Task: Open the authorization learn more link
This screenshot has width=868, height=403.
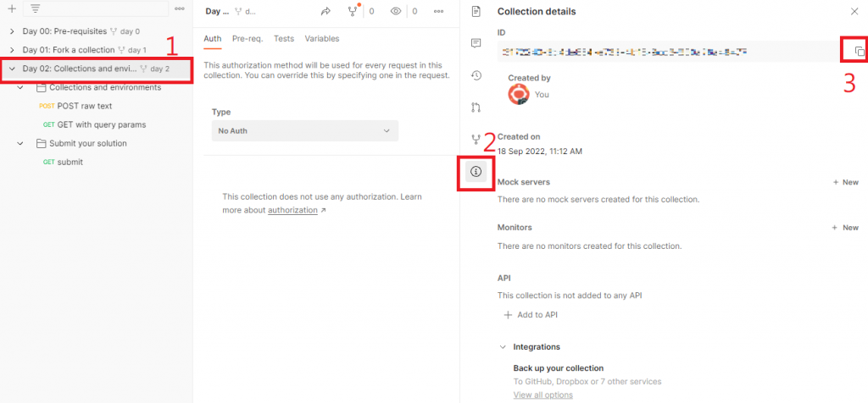Action: (x=292, y=210)
